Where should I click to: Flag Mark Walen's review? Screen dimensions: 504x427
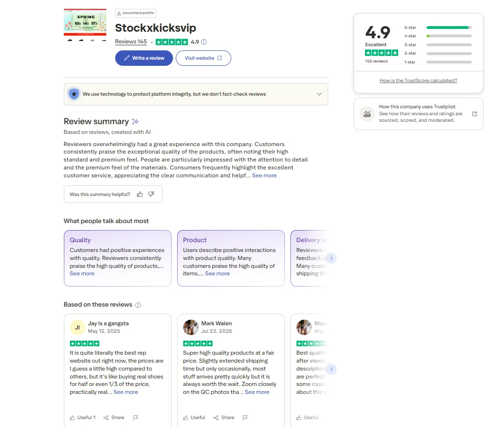point(245,418)
